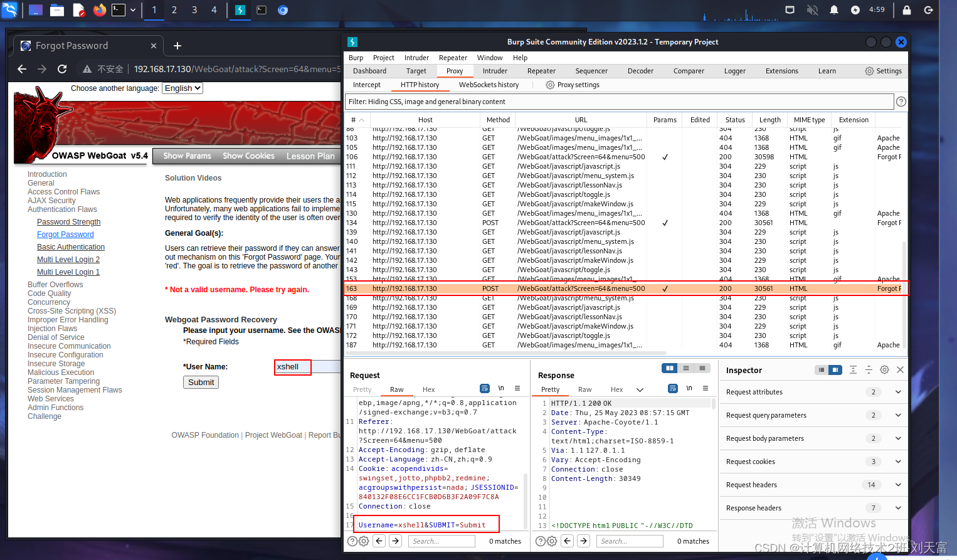Open Proxy settings

click(x=573, y=85)
